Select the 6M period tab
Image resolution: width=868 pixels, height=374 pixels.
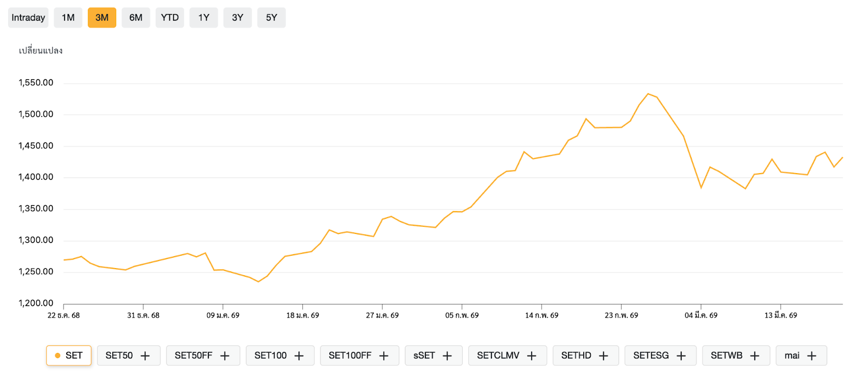point(136,18)
